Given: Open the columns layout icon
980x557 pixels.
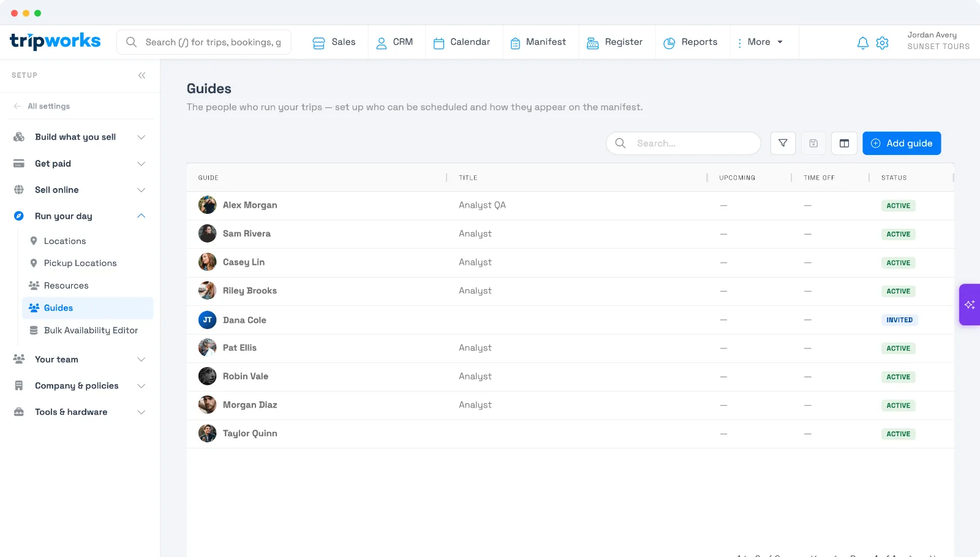Looking at the screenshot, I should coord(844,143).
